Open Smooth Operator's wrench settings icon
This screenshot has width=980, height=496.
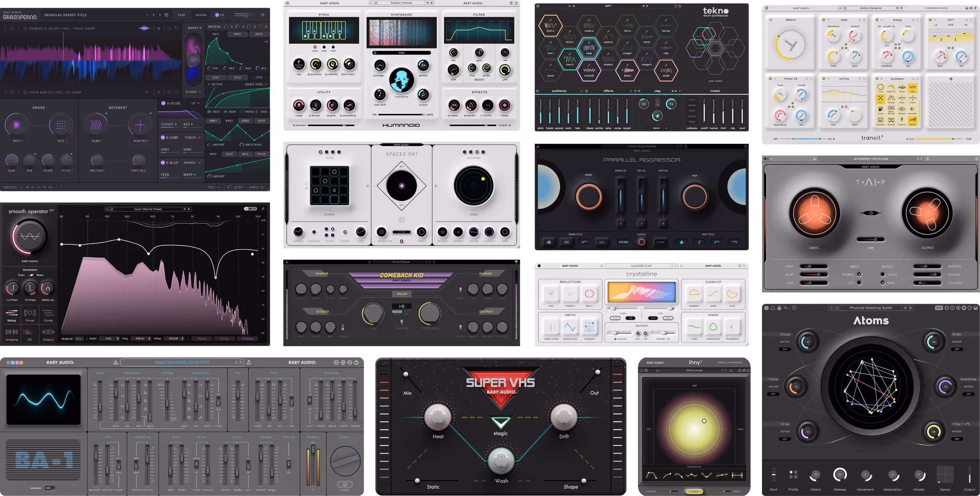click(263, 209)
